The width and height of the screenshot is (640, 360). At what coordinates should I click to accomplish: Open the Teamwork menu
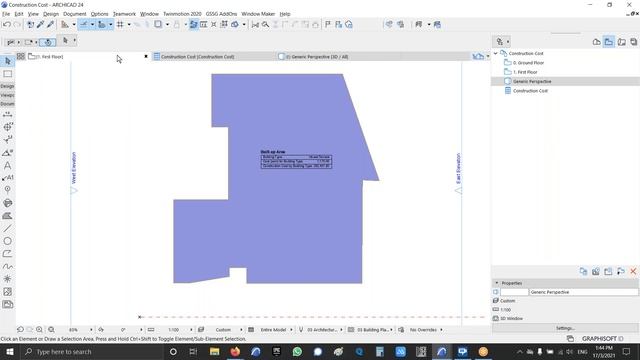click(124, 14)
